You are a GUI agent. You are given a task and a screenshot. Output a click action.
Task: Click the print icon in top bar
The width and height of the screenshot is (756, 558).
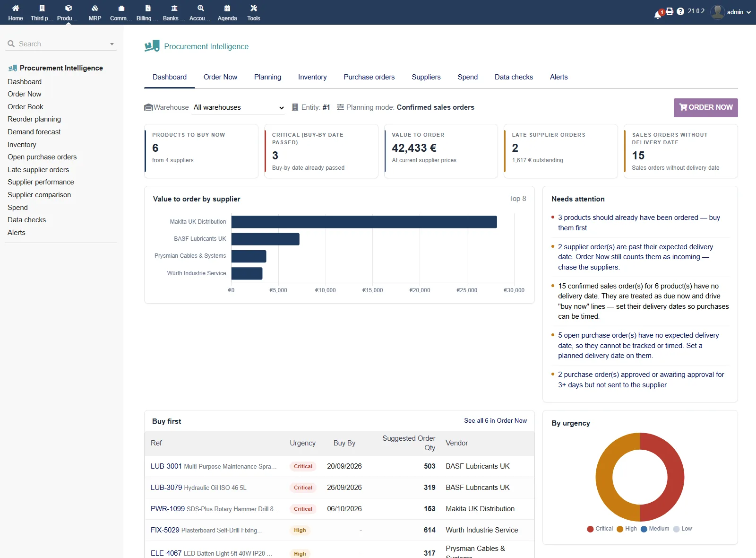tap(670, 11)
